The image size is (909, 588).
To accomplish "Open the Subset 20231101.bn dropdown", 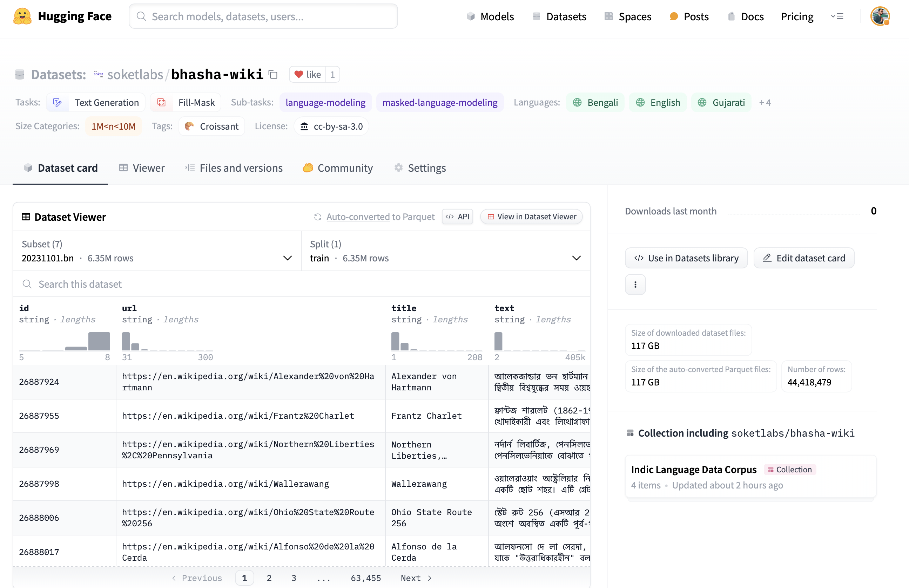I will click(x=157, y=252).
